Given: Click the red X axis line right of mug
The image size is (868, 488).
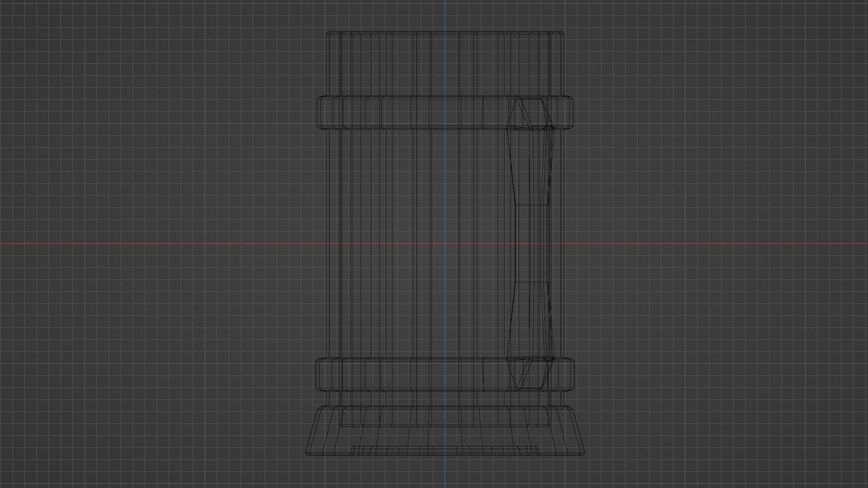Looking at the screenshot, I should click(x=723, y=244).
